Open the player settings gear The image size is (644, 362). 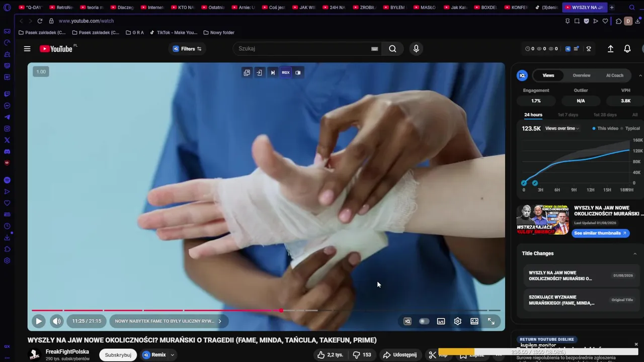[x=457, y=321]
